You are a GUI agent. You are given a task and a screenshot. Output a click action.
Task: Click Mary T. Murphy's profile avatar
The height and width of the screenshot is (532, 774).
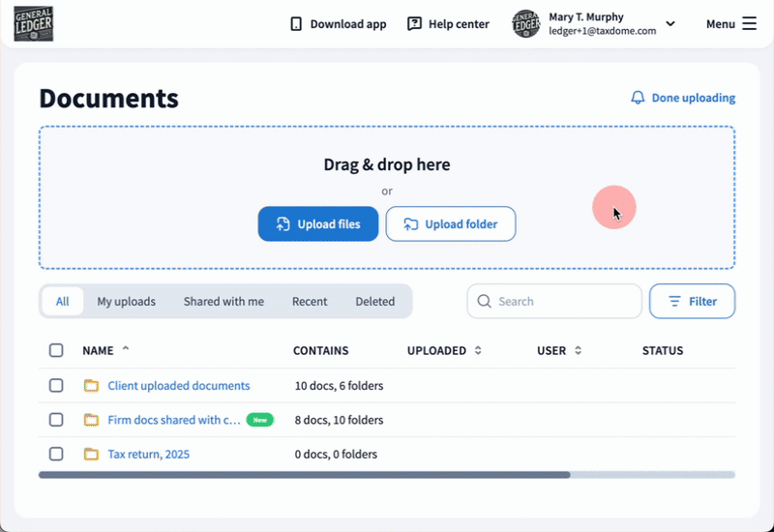(x=525, y=24)
